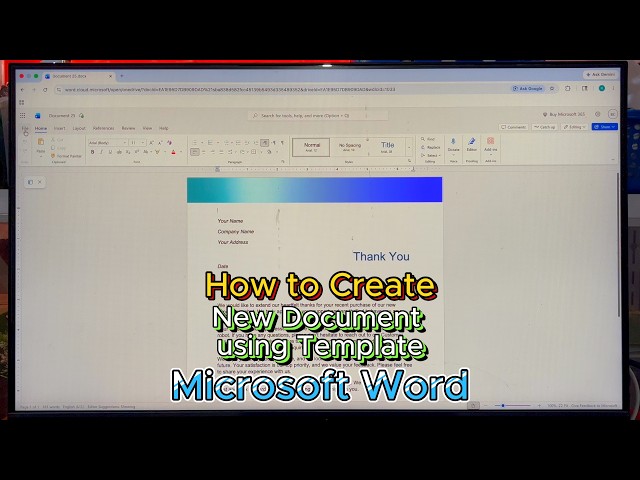Bookmark the page with the star icon
This screenshot has width=640, height=480.
(552, 89)
